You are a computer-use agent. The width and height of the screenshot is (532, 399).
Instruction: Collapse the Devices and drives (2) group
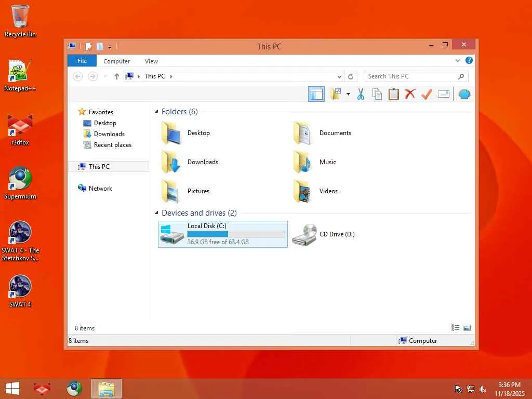tap(156, 212)
